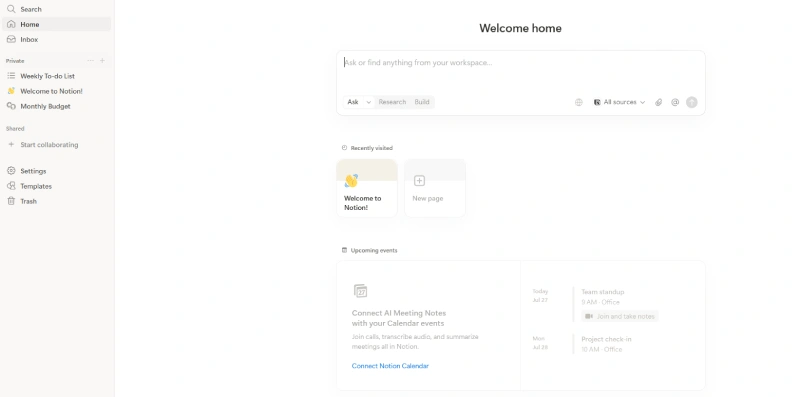Click the Trash bin icon

11,201
